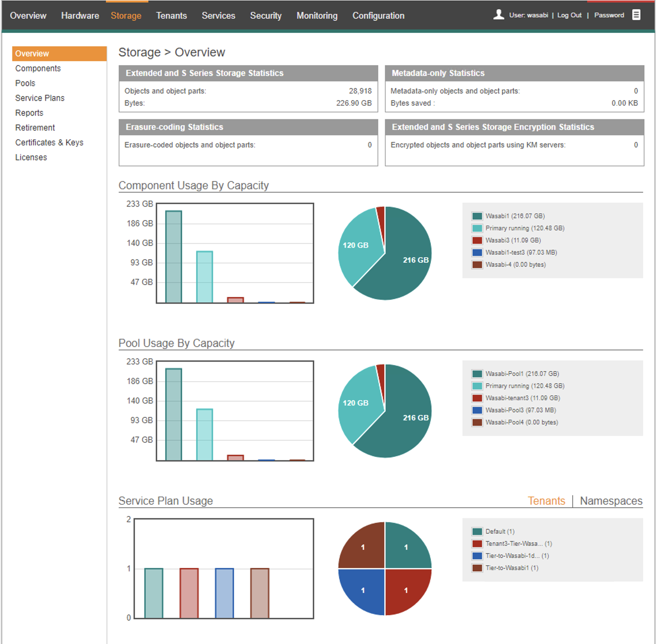Viewport: 656px width, 644px height.
Task: Open the Security top menu
Action: [266, 16]
